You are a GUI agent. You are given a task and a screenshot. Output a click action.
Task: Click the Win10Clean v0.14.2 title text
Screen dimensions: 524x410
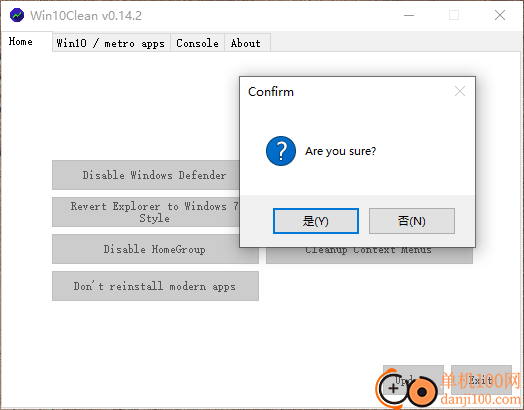click(x=86, y=16)
